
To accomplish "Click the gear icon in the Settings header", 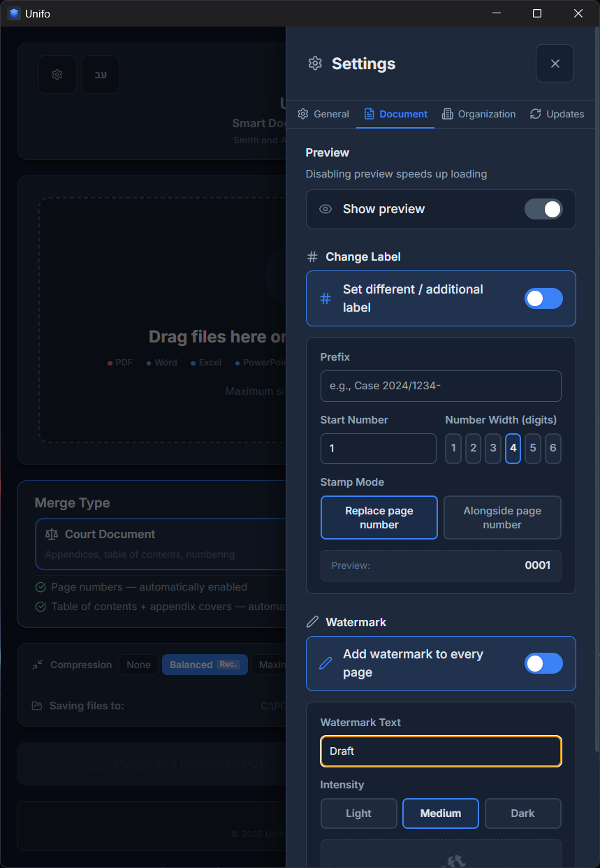I will tap(314, 63).
